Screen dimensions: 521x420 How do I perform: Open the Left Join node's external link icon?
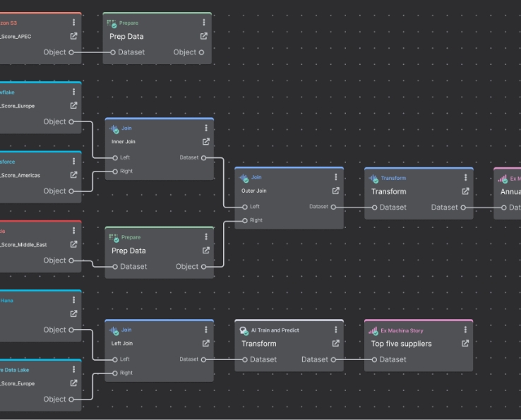[x=206, y=344]
